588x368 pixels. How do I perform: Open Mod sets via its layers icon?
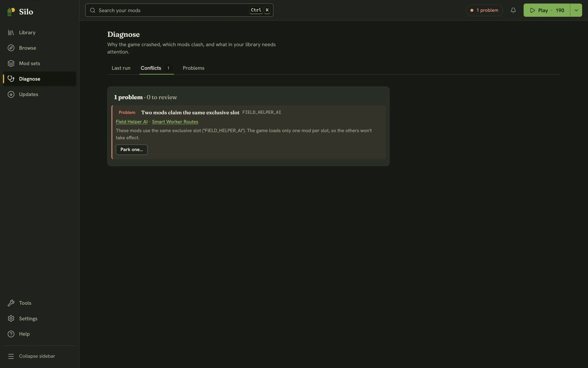[11, 63]
